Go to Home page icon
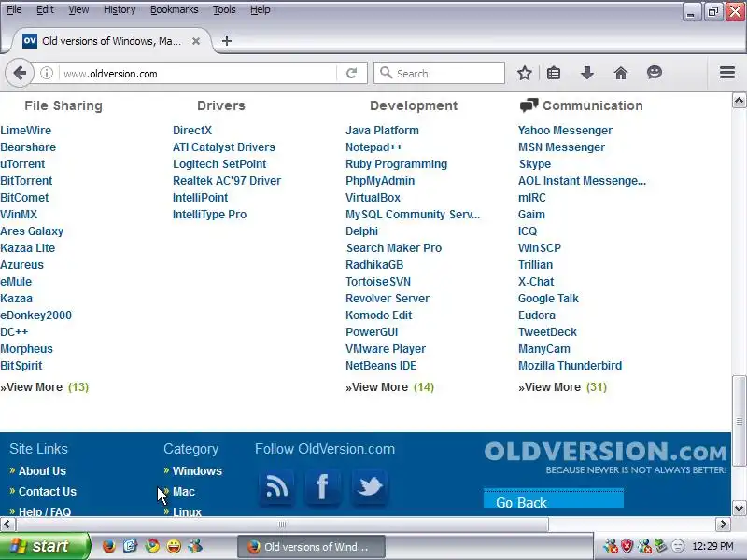747x560 pixels. point(620,74)
